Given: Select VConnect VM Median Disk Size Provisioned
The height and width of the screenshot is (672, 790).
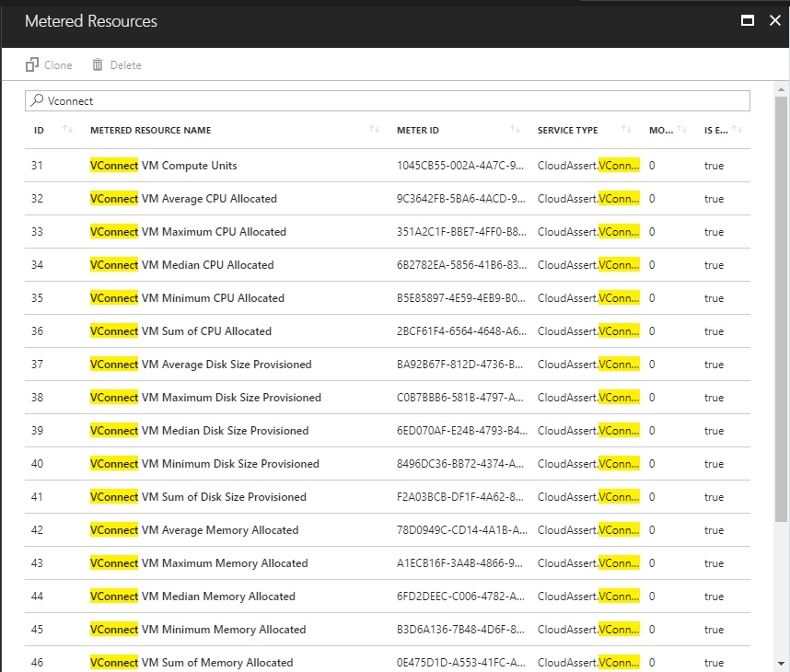Looking at the screenshot, I should [199, 431].
